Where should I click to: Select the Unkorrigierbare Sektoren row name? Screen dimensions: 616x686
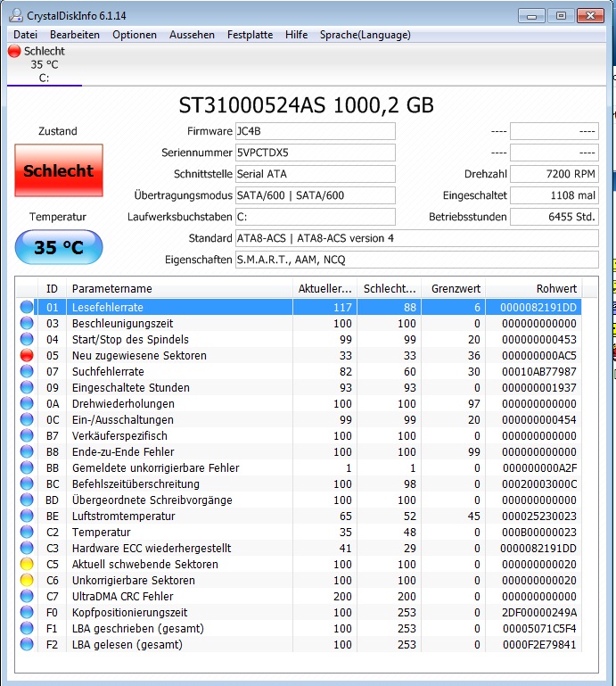134,580
